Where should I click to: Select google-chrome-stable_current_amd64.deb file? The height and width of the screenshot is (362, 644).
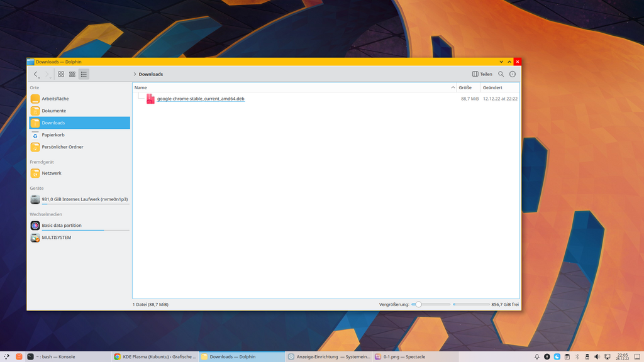click(200, 99)
